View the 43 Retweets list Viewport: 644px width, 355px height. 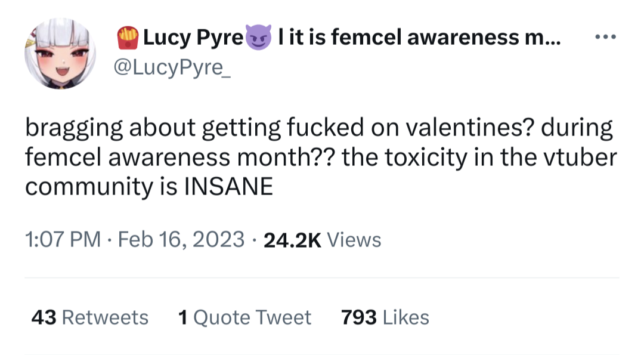[89, 317]
